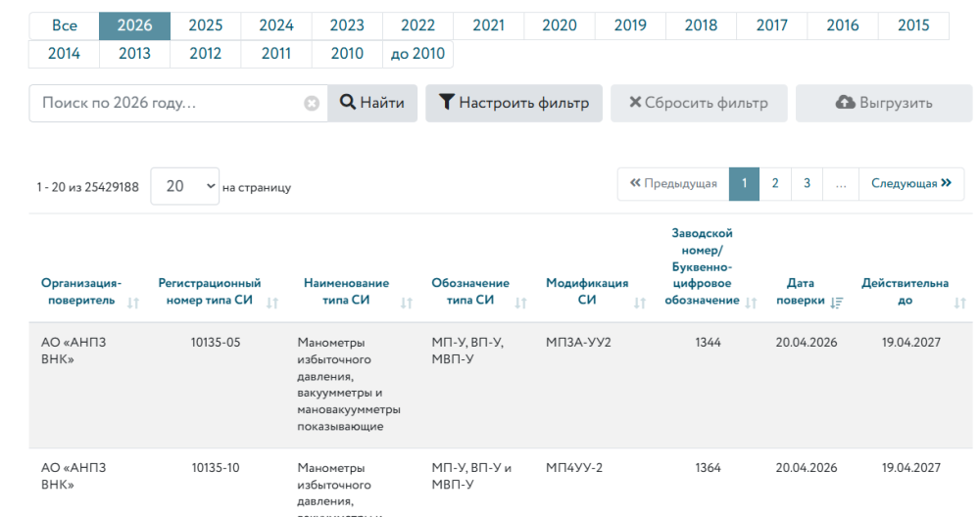Open Настроить фильтр settings
This screenshot has width=980, height=517.
(514, 103)
